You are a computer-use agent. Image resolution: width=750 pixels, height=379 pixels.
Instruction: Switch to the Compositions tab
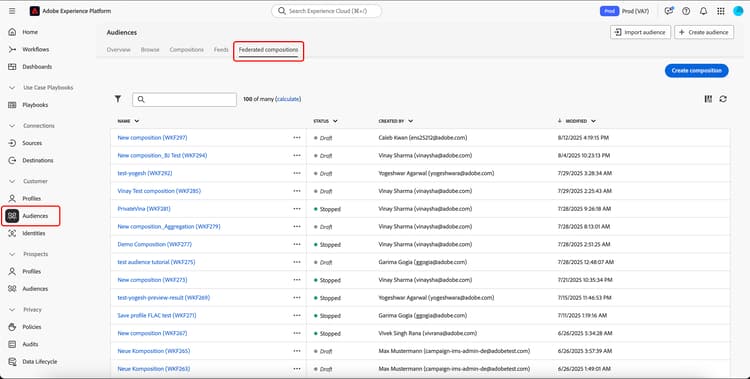coord(187,50)
